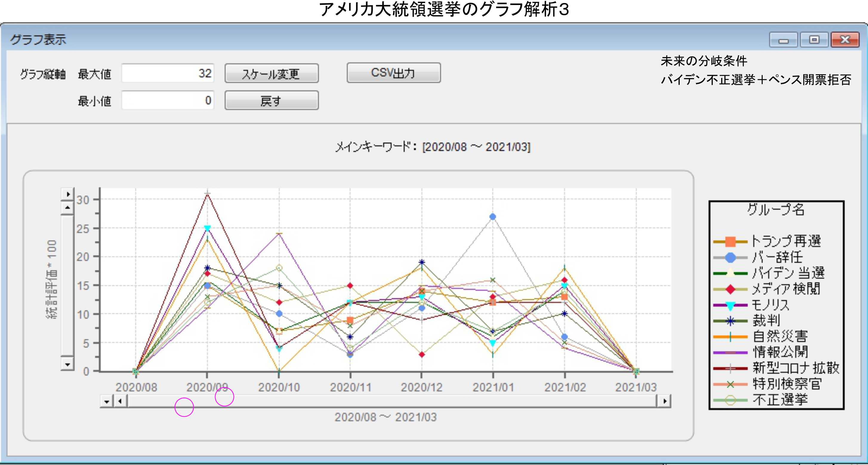Click the horizontal scrollbar left arrow
The image size is (868, 465).
(120, 401)
